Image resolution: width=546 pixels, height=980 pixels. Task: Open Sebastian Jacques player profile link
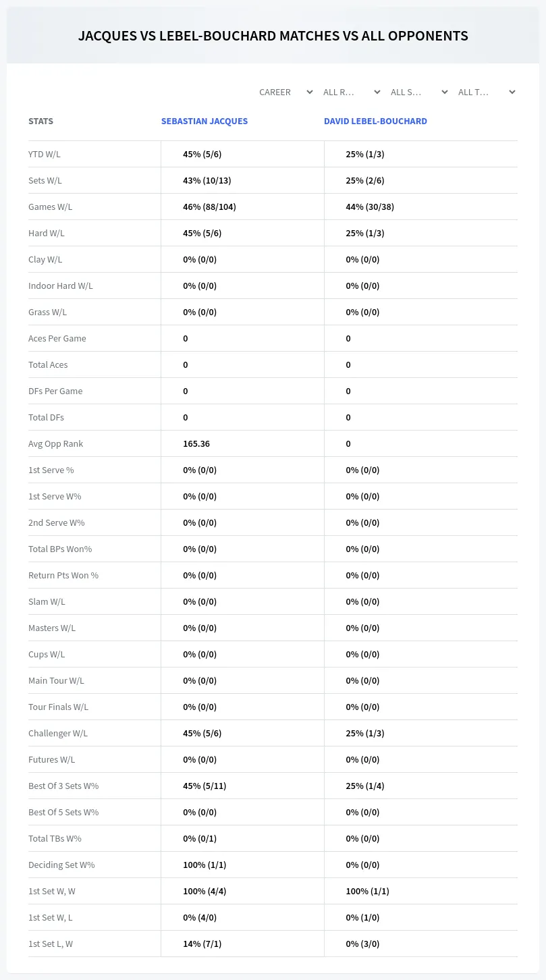click(204, 121)
